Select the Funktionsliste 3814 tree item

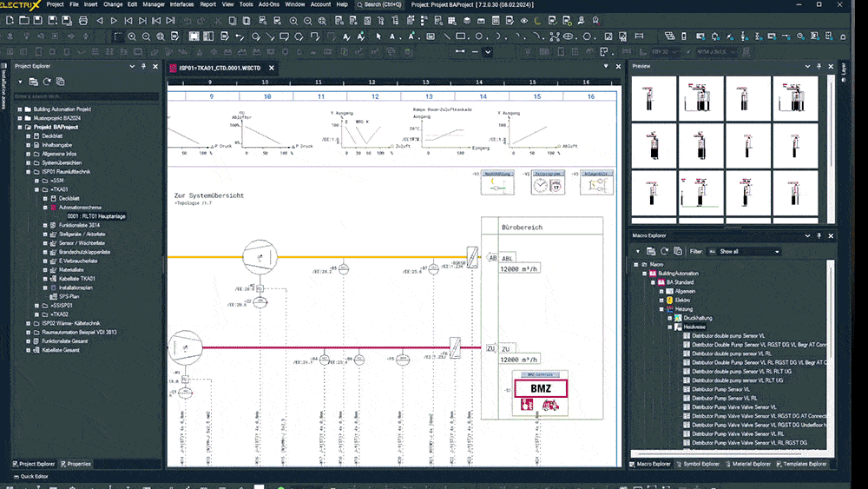tap(79, 225)
